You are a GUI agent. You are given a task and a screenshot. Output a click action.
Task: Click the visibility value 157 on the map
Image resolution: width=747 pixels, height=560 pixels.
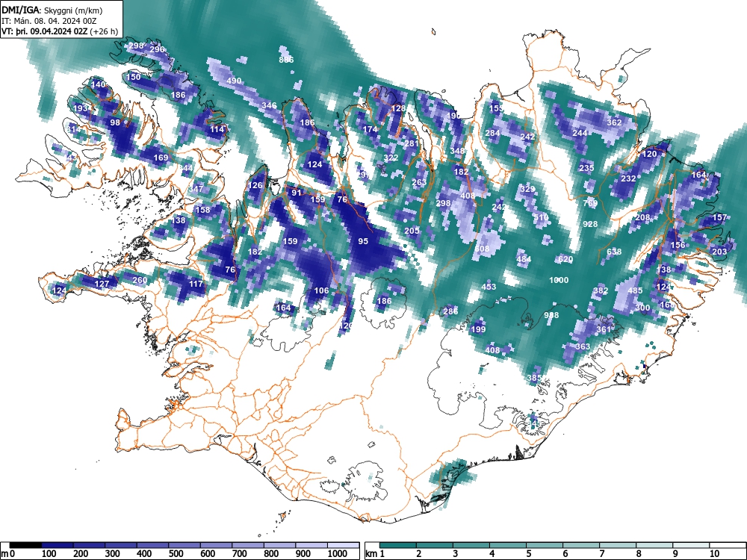coord(719,217)
